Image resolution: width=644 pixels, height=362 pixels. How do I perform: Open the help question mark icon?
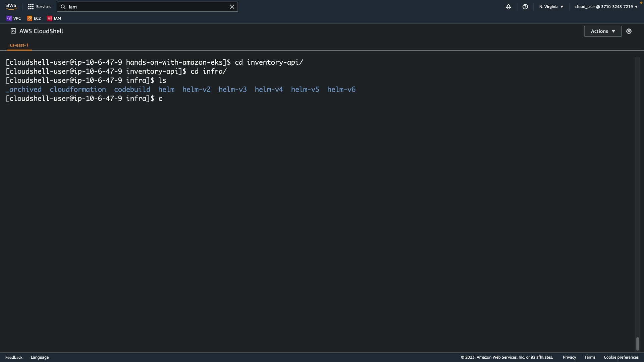point(525,7)
